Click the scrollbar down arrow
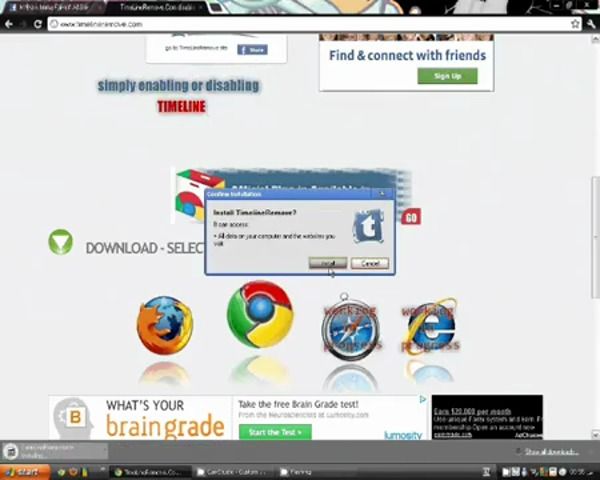 (595, 435)
